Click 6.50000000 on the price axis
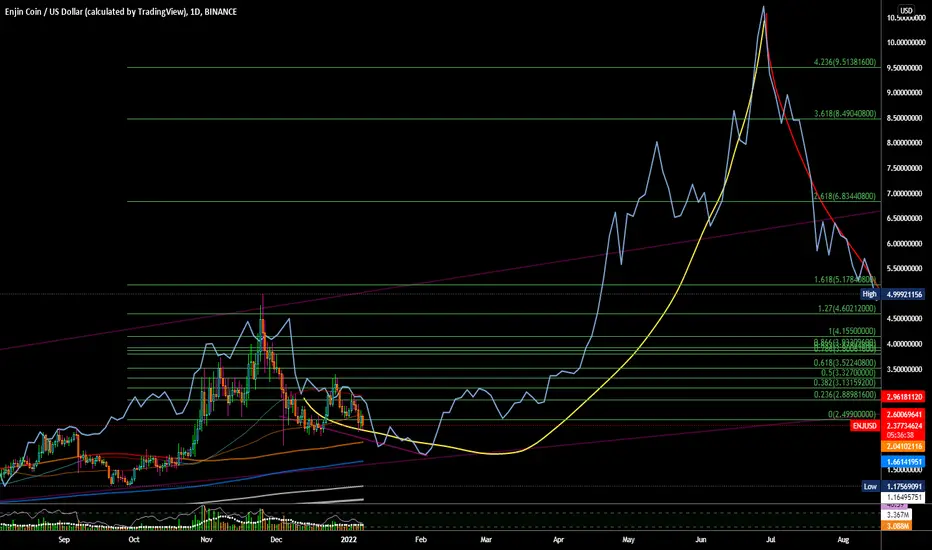The height and width of the screenshot is (550, 932). [x=905, y=218]
